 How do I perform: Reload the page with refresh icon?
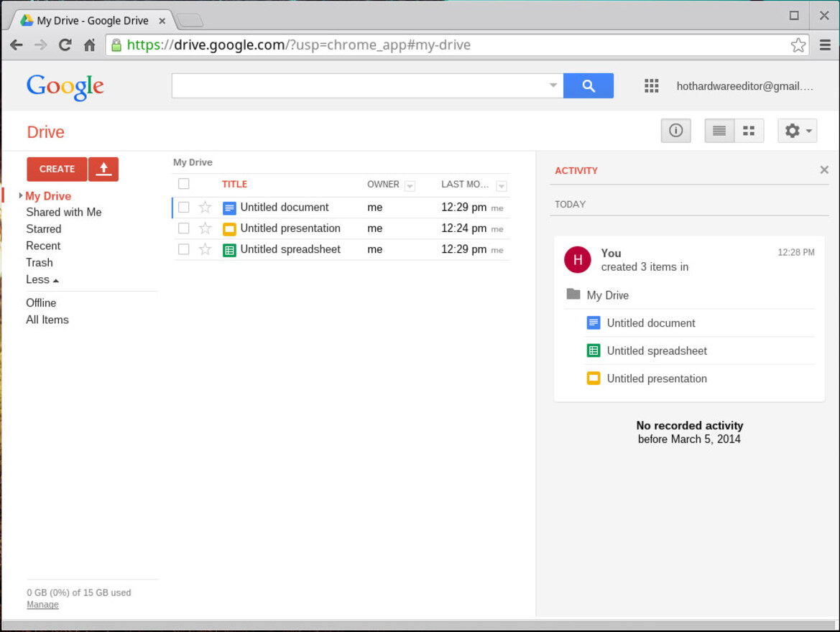(65, 45)
